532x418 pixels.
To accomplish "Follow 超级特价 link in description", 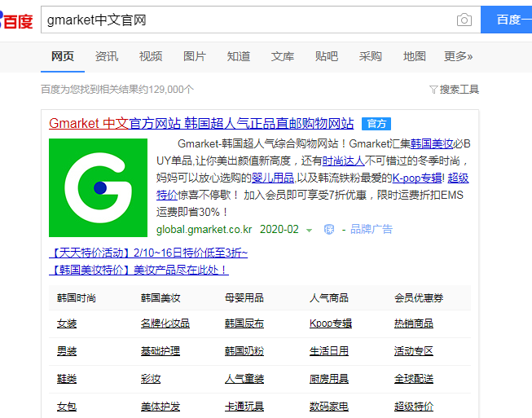I will click(x=458, y=178).
